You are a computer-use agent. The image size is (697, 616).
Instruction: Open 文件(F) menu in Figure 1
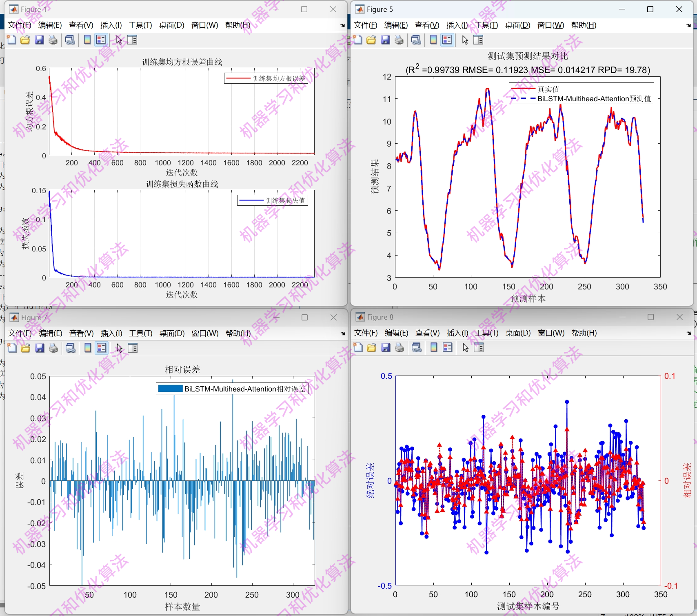[x=20, y=25]
